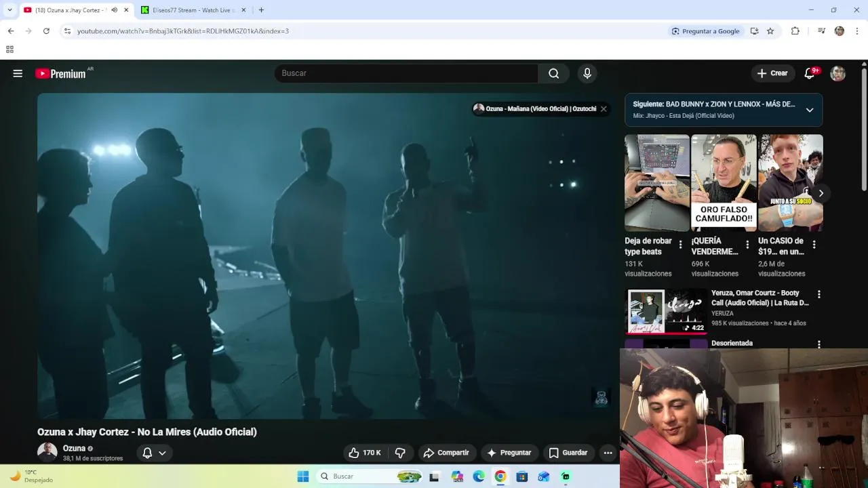Image resolution: width=868 pixels, height=488 pixels.
Task: Save video with the Guardar button
Action: 568,453
